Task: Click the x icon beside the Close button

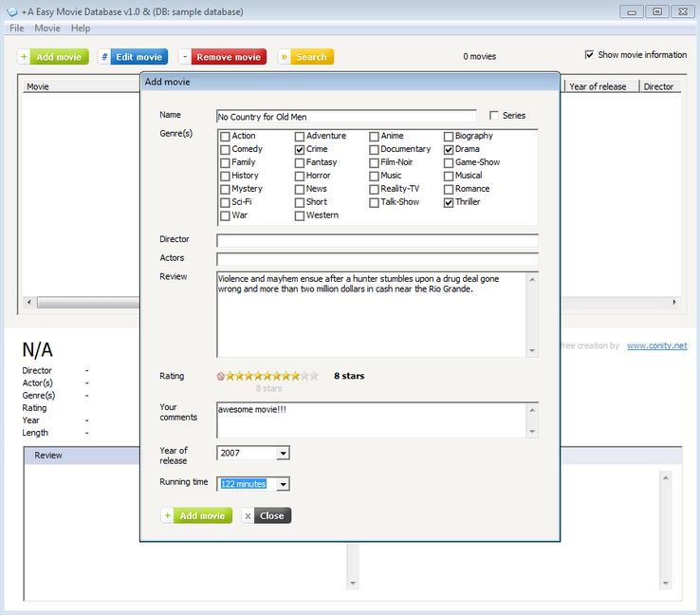Action: [x=248, y=516]
